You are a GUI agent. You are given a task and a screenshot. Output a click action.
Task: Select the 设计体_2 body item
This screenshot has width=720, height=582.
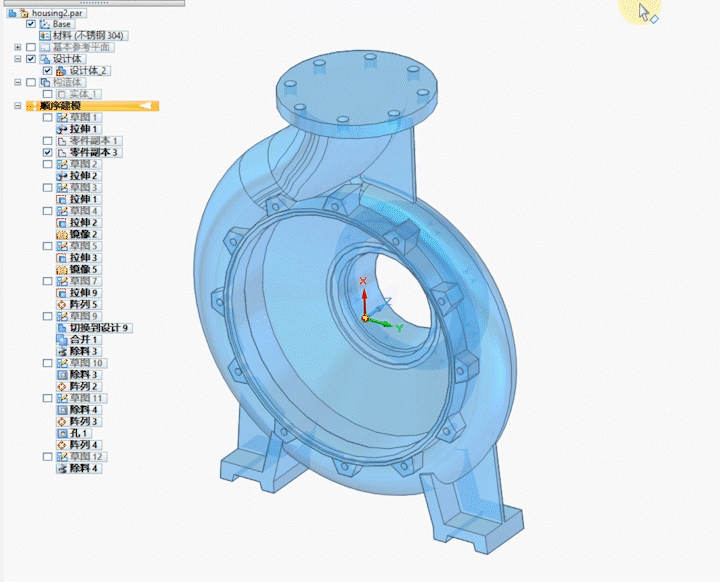click(88, 71)
